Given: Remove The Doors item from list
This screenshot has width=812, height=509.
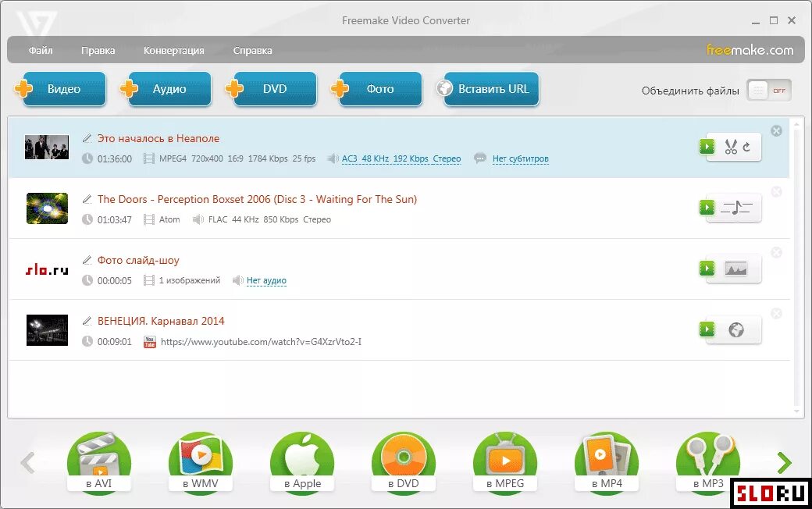Looking at the screenshot, I should coord(776,191).
